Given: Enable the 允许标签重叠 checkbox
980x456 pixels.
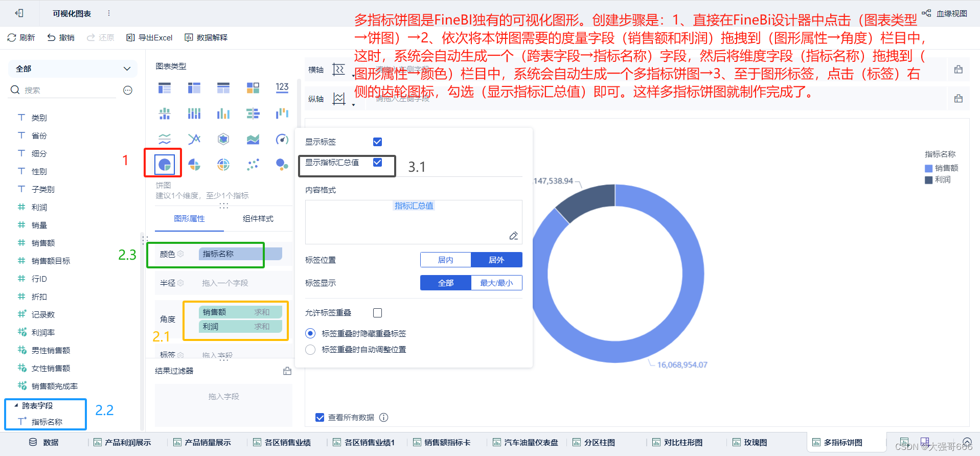Looking at the screenshot, I should click(378, 312).
